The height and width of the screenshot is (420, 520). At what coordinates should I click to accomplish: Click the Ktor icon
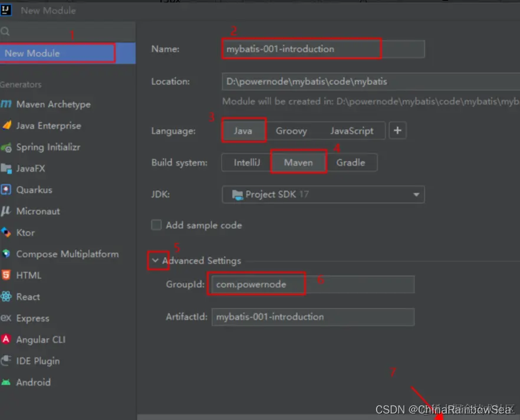6,232
